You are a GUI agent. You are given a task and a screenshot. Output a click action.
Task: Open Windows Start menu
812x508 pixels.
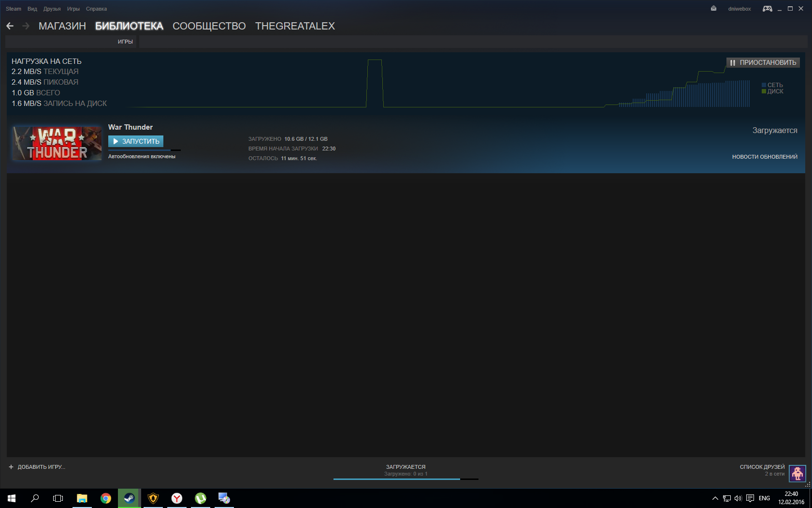click(12, 498)
